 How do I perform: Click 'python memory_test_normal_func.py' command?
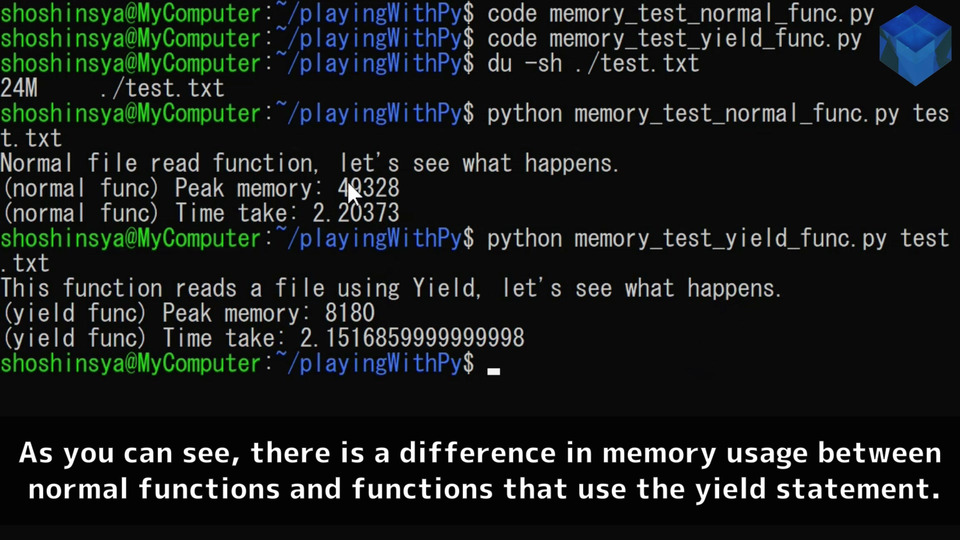pos(693,113)
